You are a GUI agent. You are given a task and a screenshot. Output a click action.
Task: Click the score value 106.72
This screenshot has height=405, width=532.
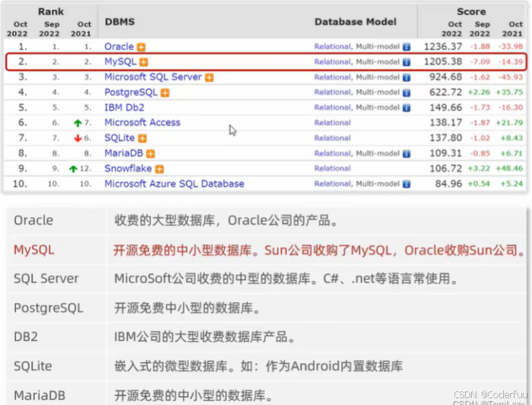click(x=446, y=168)
